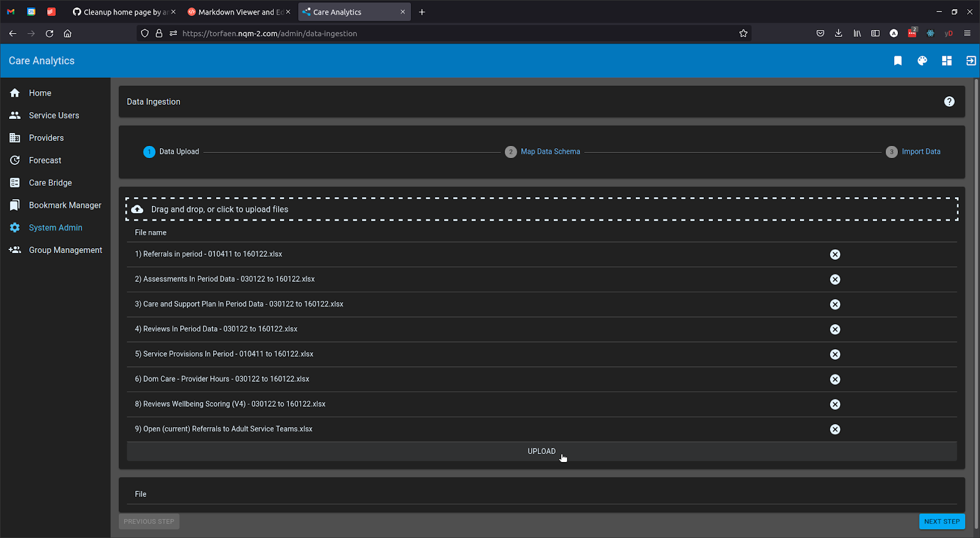
Task: Click the browser back button
Action: [x=13, y=34]
